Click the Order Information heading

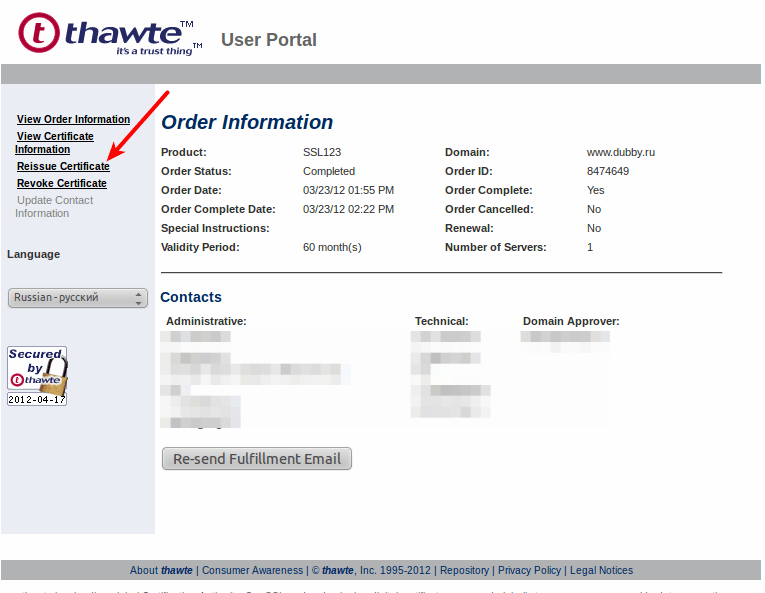(x=247, y=122)
